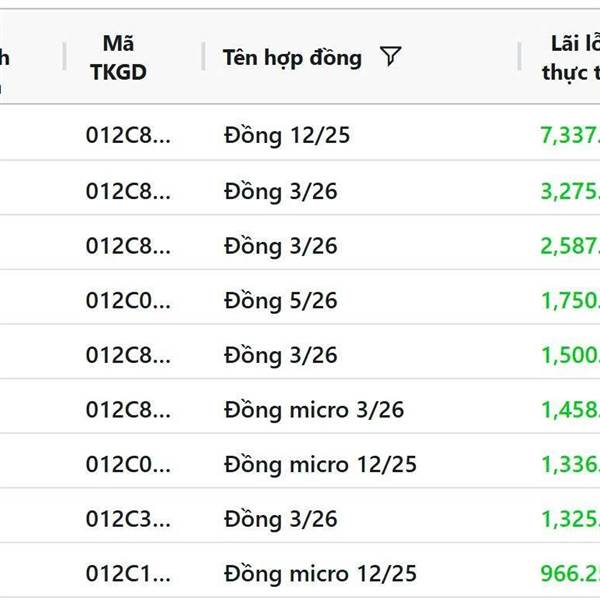Select the account code cell 012C1...
600x600 pixels.
pos(128,574)
